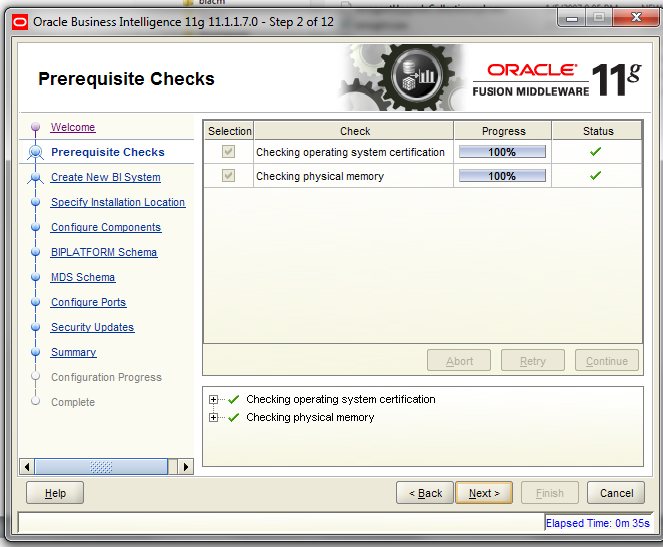Jump to the Summary step
The height and width of the screenshot is (547, 663).
(74, 352)
